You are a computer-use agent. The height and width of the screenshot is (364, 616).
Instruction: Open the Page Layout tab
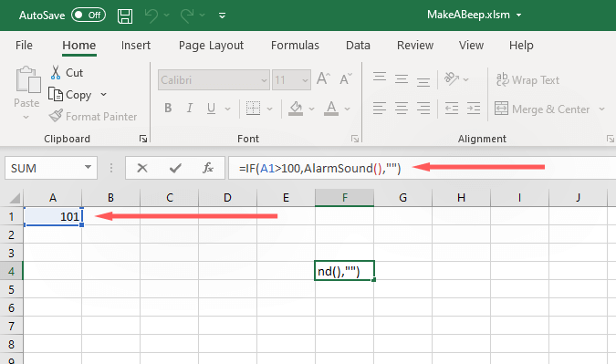[211, 46]
